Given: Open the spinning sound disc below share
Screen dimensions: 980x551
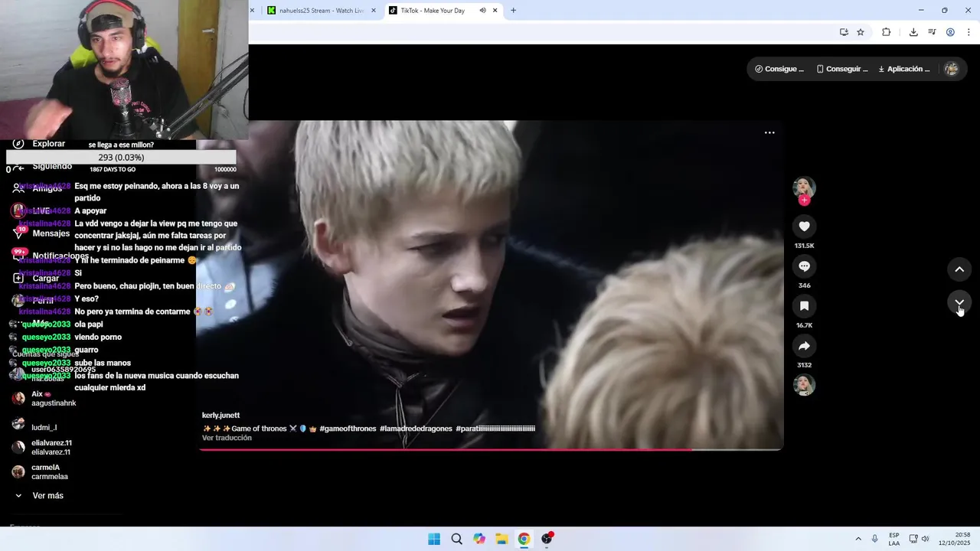Looking at the screenshot, I should (804, 385).
